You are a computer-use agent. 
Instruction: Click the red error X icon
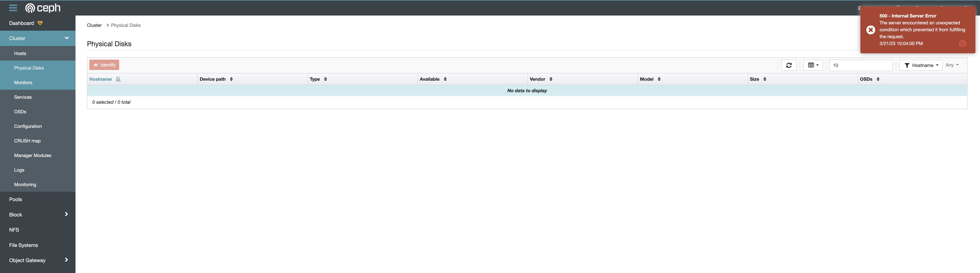[x=870, y=30]
